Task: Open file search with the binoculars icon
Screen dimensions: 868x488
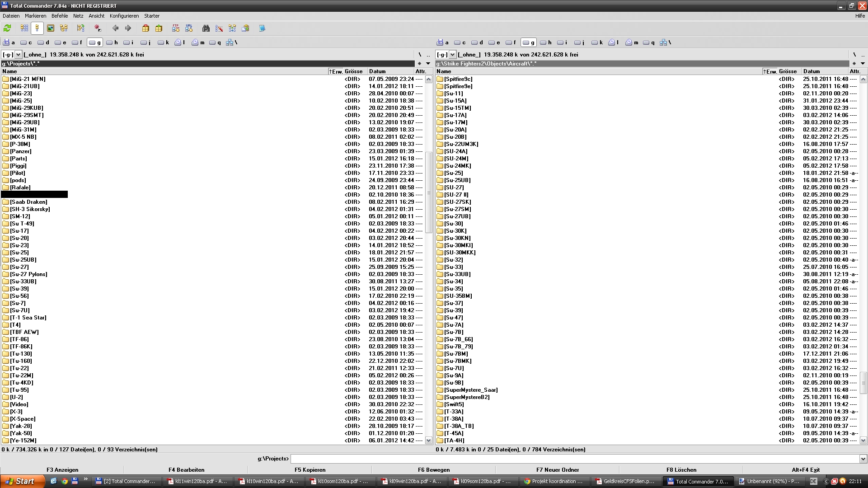Action: [x=206, y=28]
